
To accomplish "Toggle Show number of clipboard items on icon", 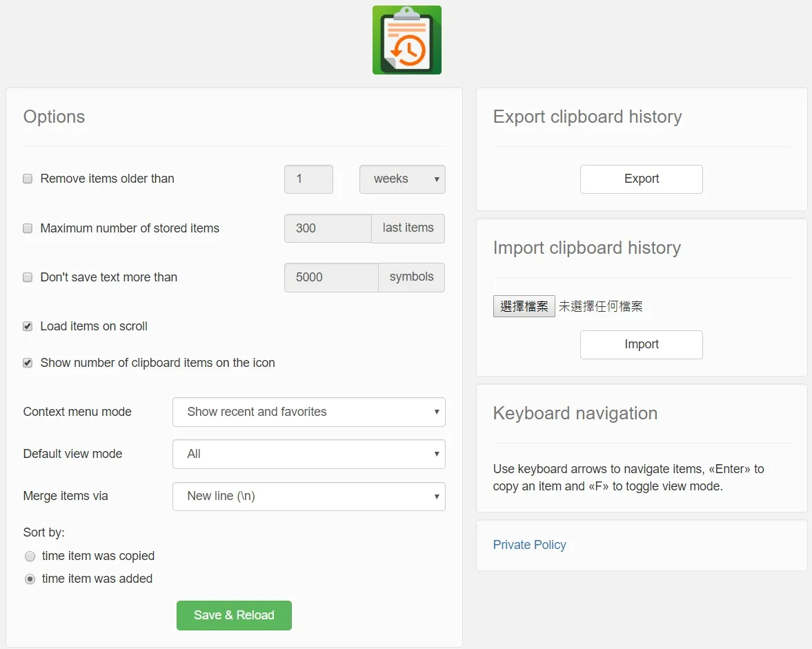I will click(x=28, y=363).
